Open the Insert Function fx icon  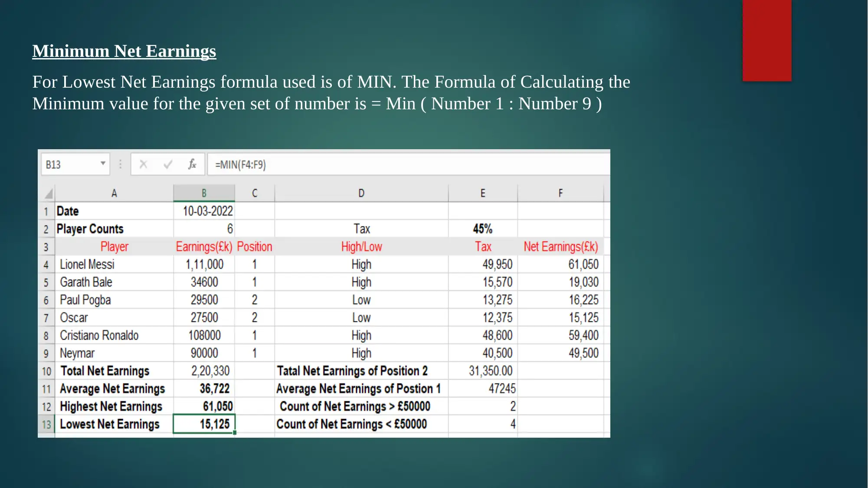click(192, 164)
